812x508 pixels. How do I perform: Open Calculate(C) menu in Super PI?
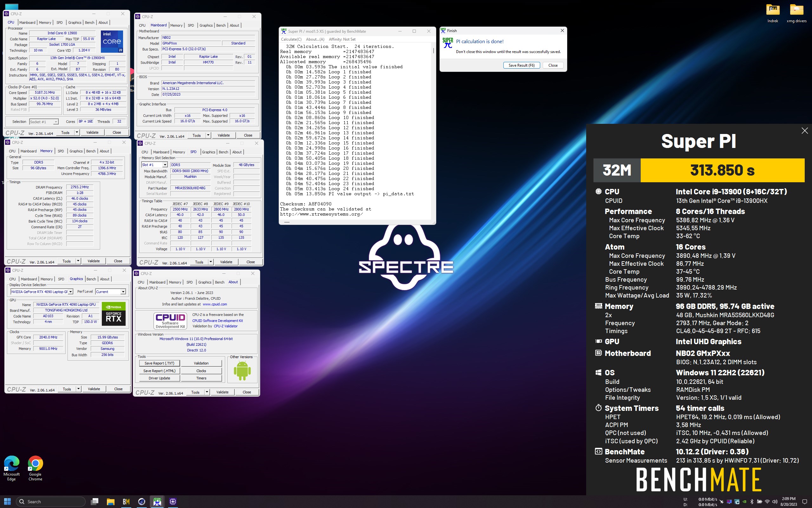click(291, 39)
